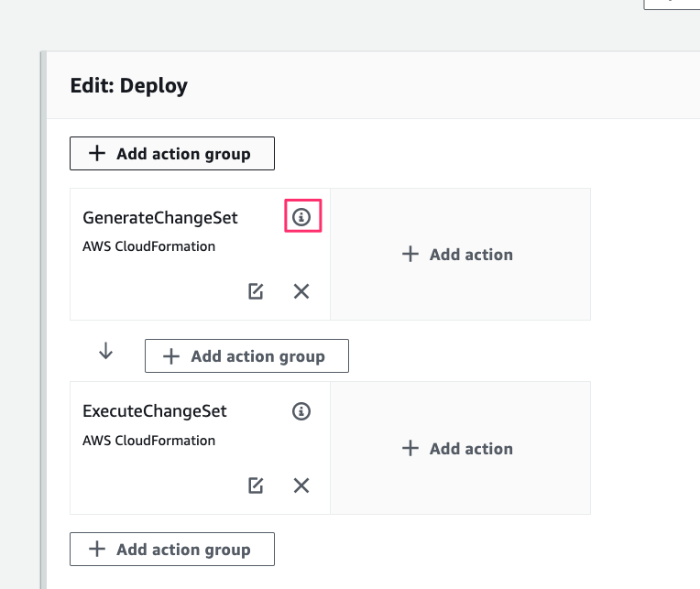Click the Edit: Deploy heading
700x589 pixels.
129,86
